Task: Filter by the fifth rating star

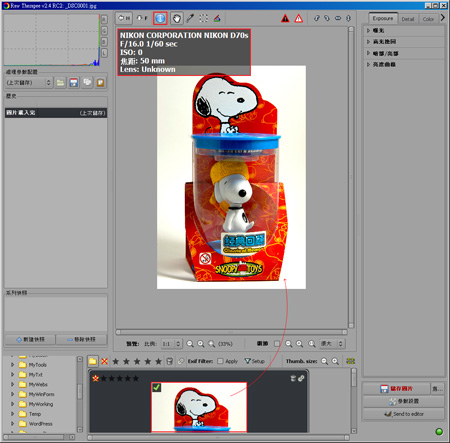Action: (x=158, y=361)
